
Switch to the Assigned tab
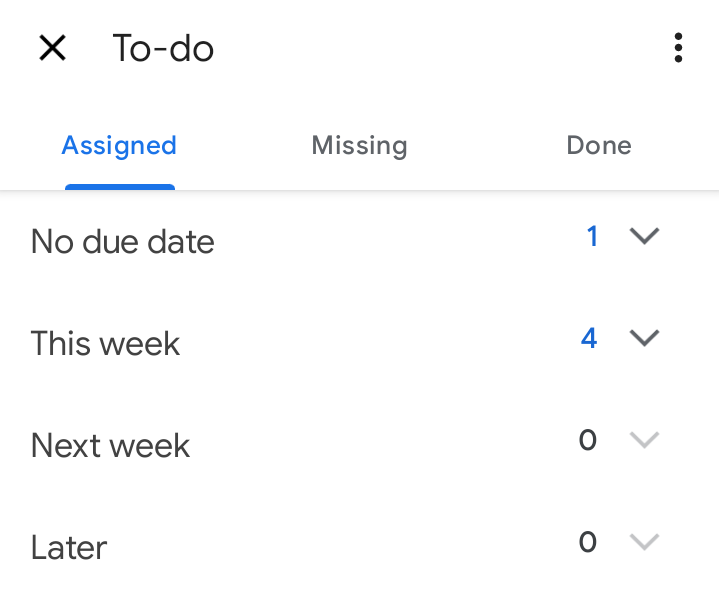pos(119,146)
